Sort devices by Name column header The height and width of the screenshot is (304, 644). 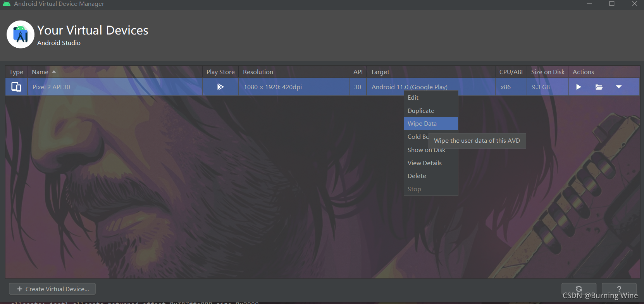pos(115,72)
